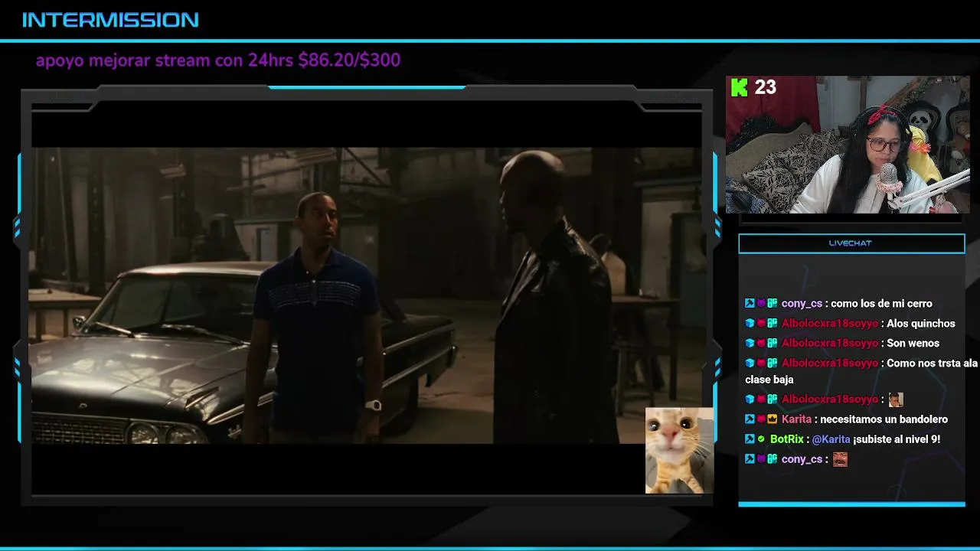This screenshot has width=980, height=551.
Task: Click the GG badge on the 'Alos quinchos' row
Action: click(773, 324)
